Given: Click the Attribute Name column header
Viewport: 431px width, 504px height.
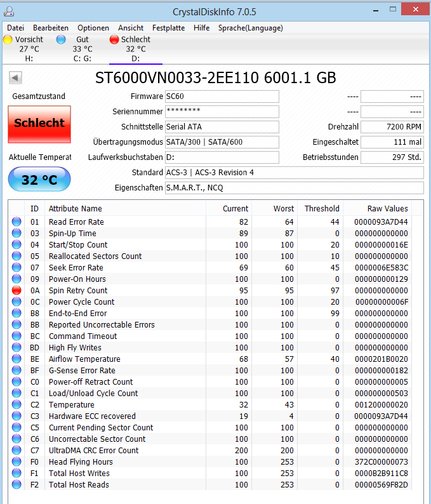Looking at the screenshot, I should click(125, 209).
